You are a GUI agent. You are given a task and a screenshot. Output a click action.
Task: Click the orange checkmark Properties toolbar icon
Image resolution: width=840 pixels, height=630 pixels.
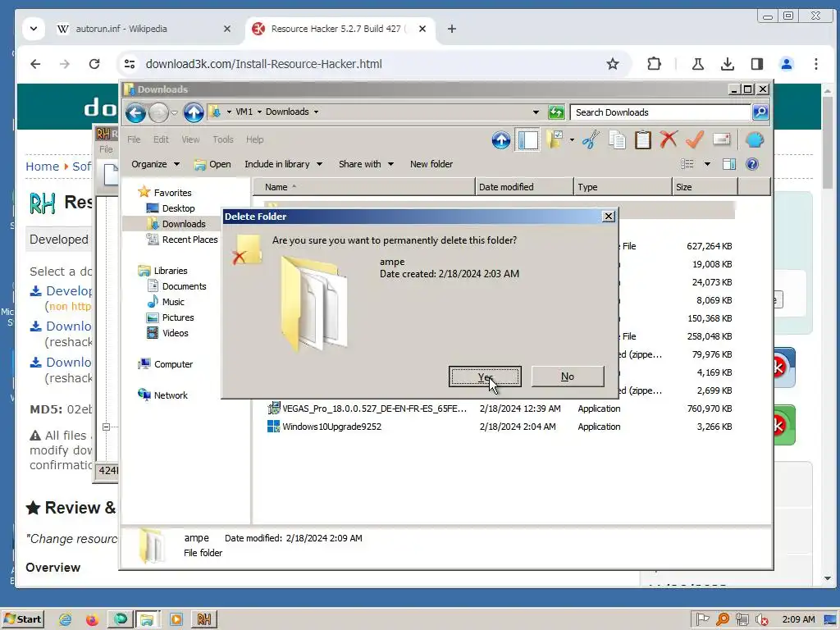pos(694,139)
